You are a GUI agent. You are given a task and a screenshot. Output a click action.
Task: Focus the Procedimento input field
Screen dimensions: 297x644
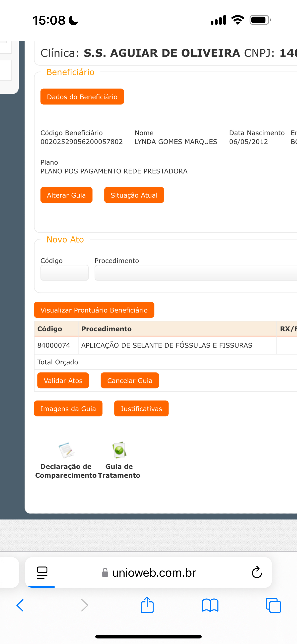196,273
